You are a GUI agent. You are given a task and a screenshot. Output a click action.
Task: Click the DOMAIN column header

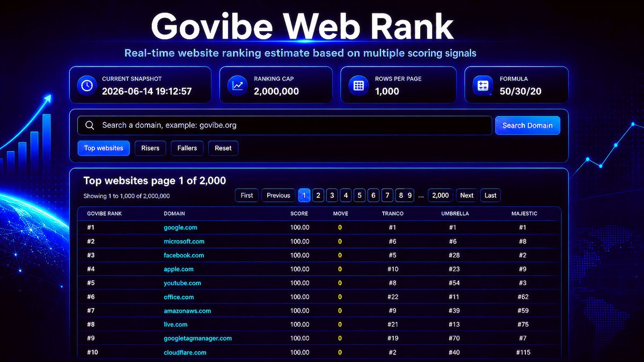(174, 213)
